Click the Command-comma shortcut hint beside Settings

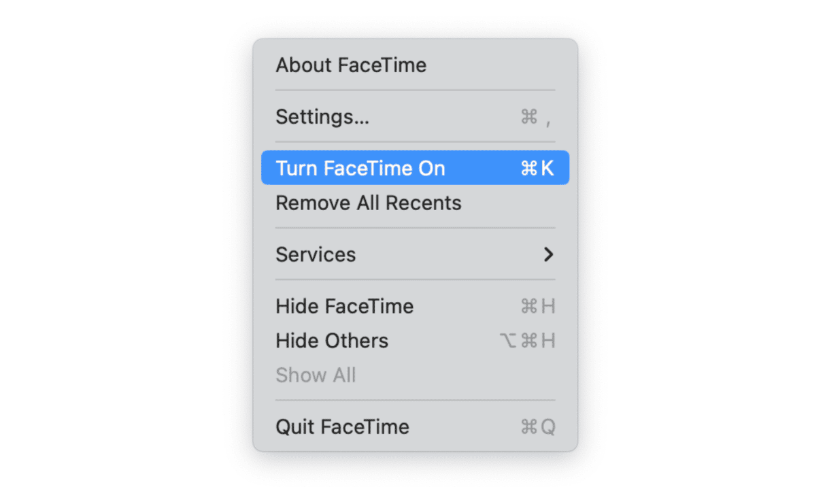point(536,118)
